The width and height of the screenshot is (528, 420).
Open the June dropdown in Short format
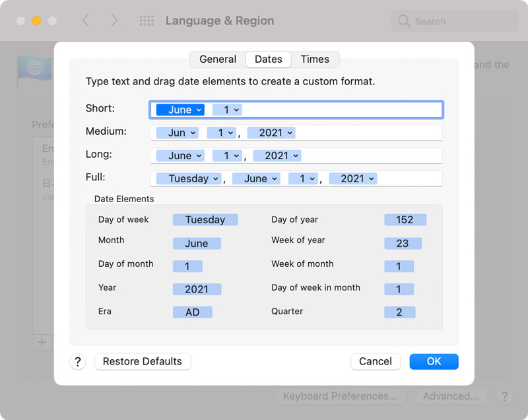(180, 110)
